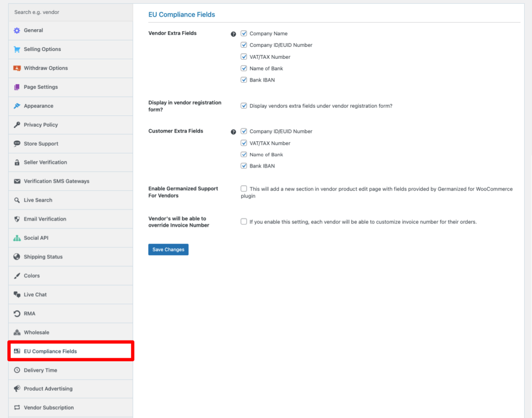This screenshot has height=418, width=532.
Task: Click the Privacy Policy key icon
Action: click(x=17, y=125)
